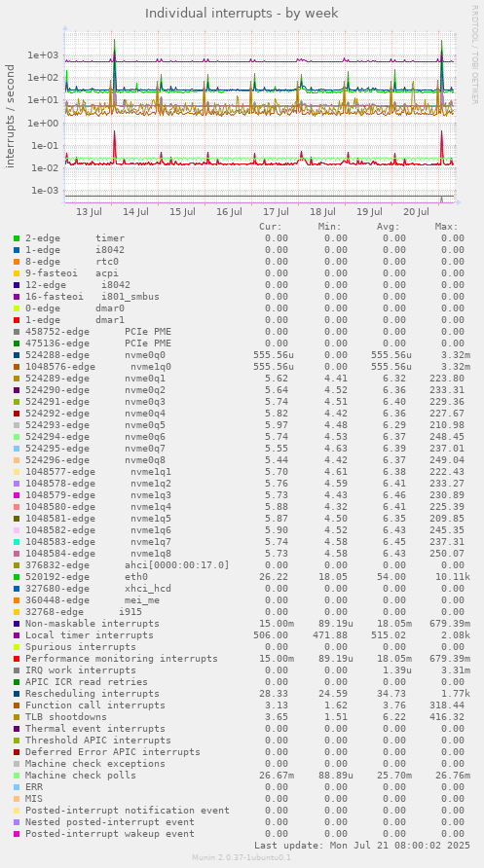Click the graph title 'Individual interrupts - by week'
Image resolution: width=484 pixels, height=868 pixels.
(242, 13)
